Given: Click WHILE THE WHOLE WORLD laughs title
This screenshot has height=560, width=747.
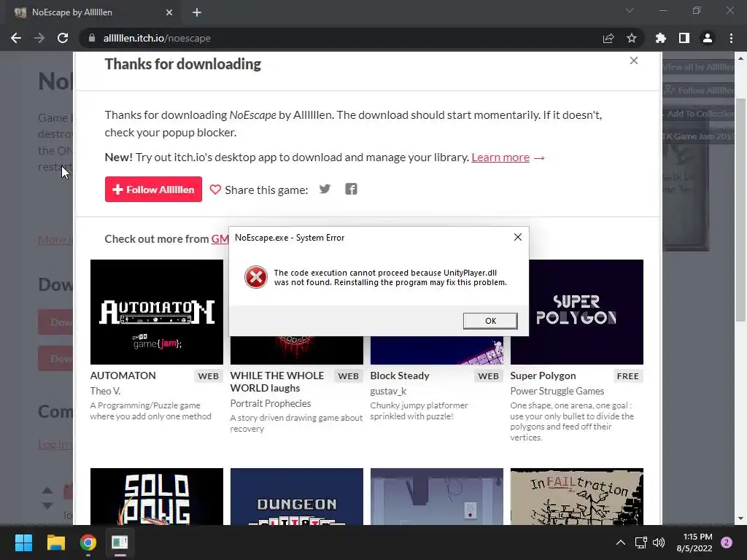Looking at the screenshot, I should pos(277,382).
